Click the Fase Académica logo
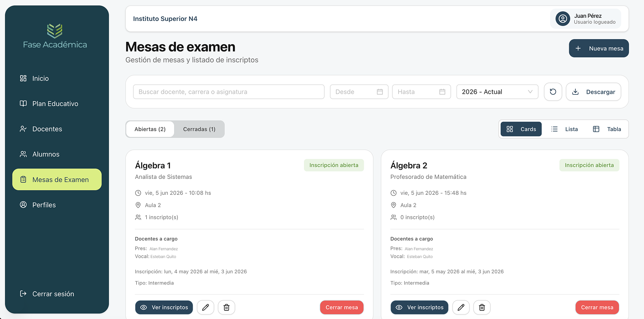The height and width of the screenshot is (319, 644). 55,36
